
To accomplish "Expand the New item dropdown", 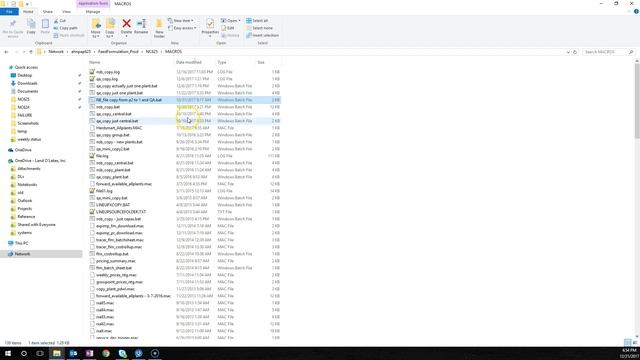I will 181,20.
